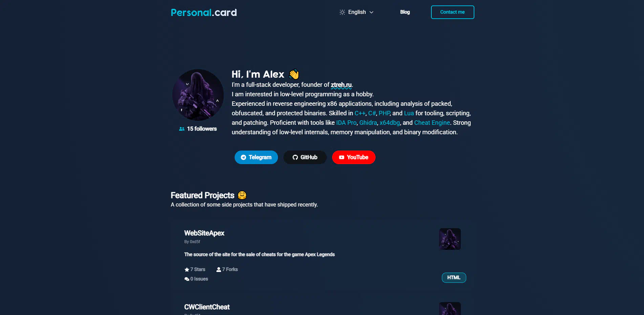The width and height of the screenshot is (644, 315).
Task: Go to Personal.card home logo
Action: click(204, 13)
